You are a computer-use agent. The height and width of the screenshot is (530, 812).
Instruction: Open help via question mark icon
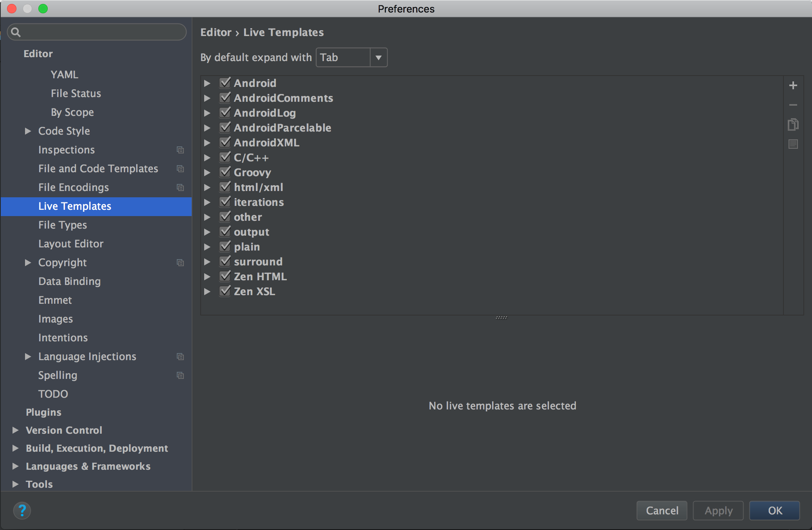point(22,510)
